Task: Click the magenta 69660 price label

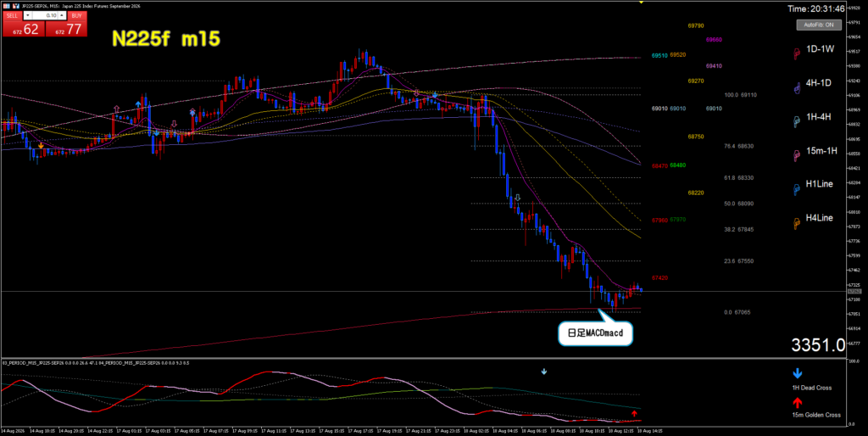Action: pos(714,40)
